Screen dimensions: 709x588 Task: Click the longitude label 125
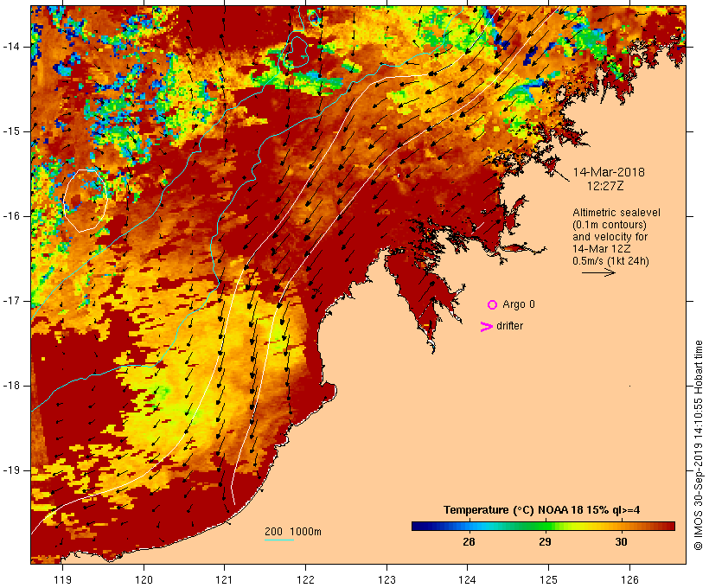tap(548, 579)
